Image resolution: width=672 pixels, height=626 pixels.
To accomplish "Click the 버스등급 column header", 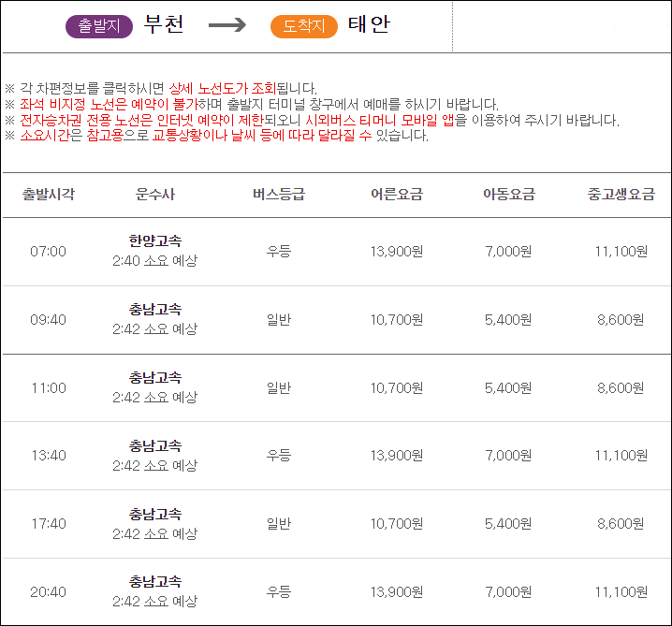I will click(x=279, y=194).
